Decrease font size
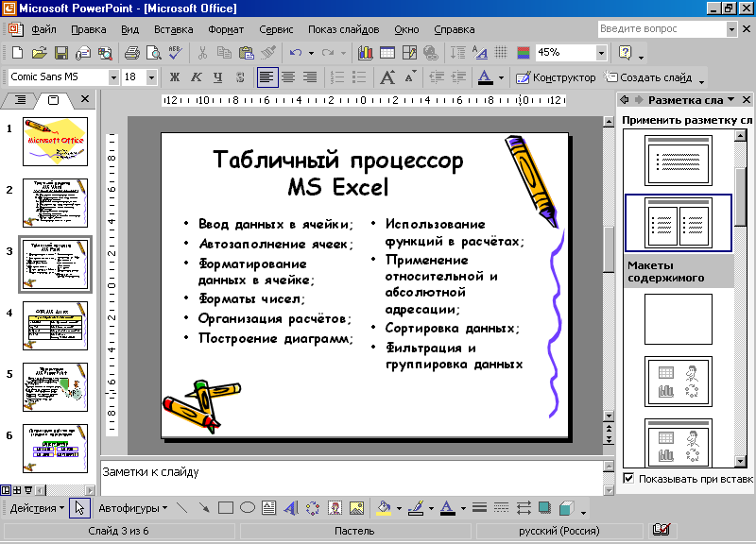 410,77
